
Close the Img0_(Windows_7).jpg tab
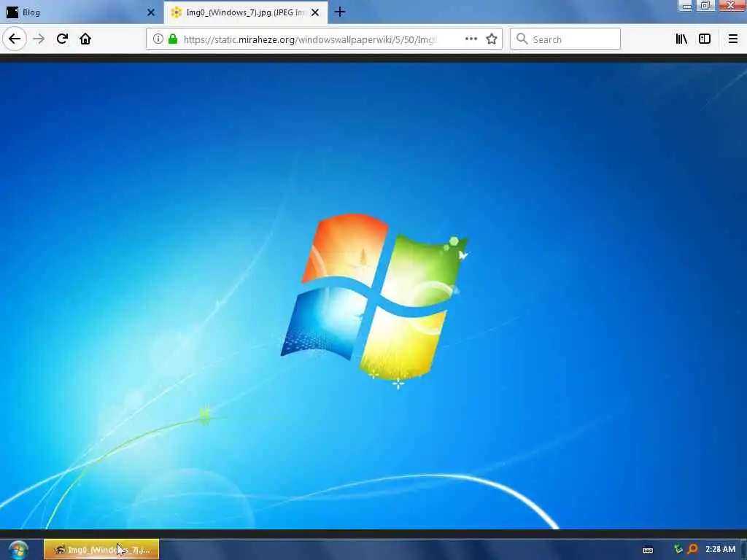pos(315,12)
